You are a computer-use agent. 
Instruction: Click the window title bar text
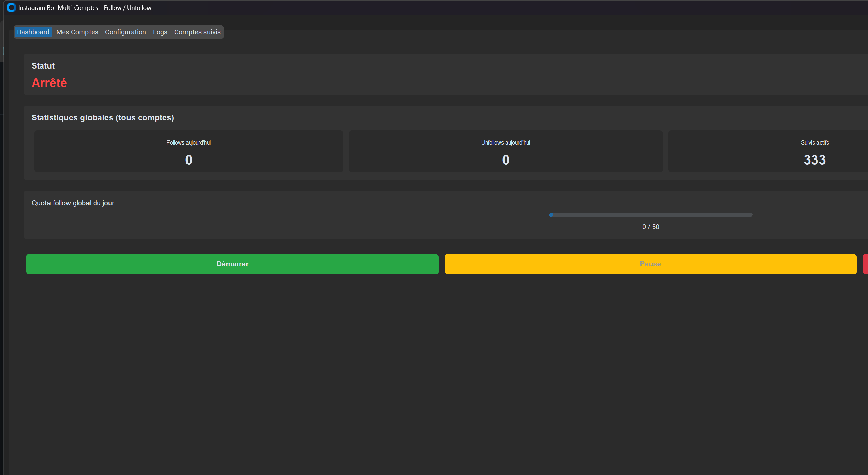85,7
